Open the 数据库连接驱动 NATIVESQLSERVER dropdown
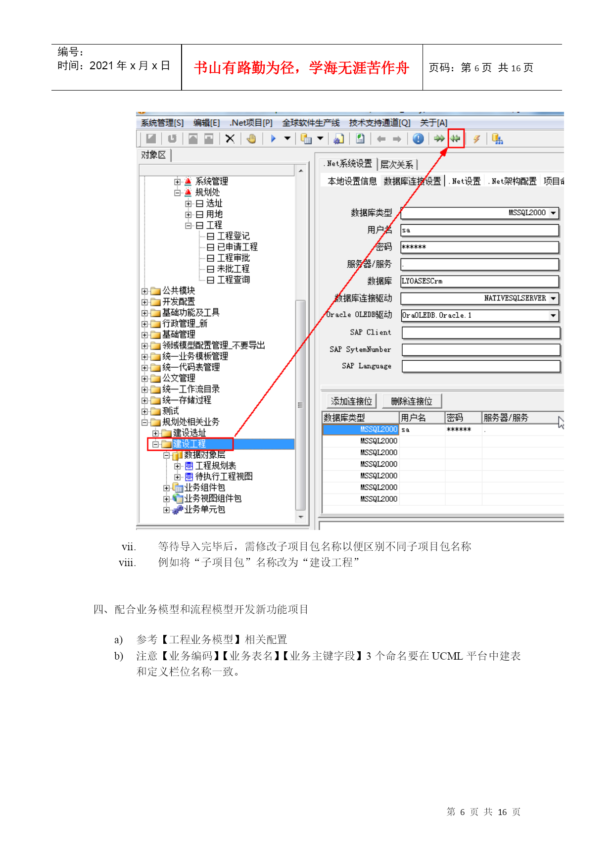The height and width of the screenshot is (868, 614). (x=553, y=299)
